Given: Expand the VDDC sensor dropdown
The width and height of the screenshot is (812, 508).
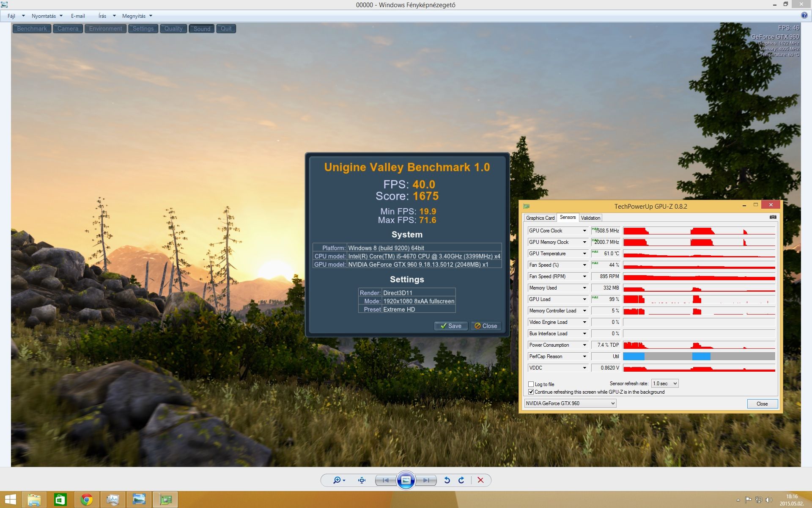Looking at the screenshot, I should 584,368.
